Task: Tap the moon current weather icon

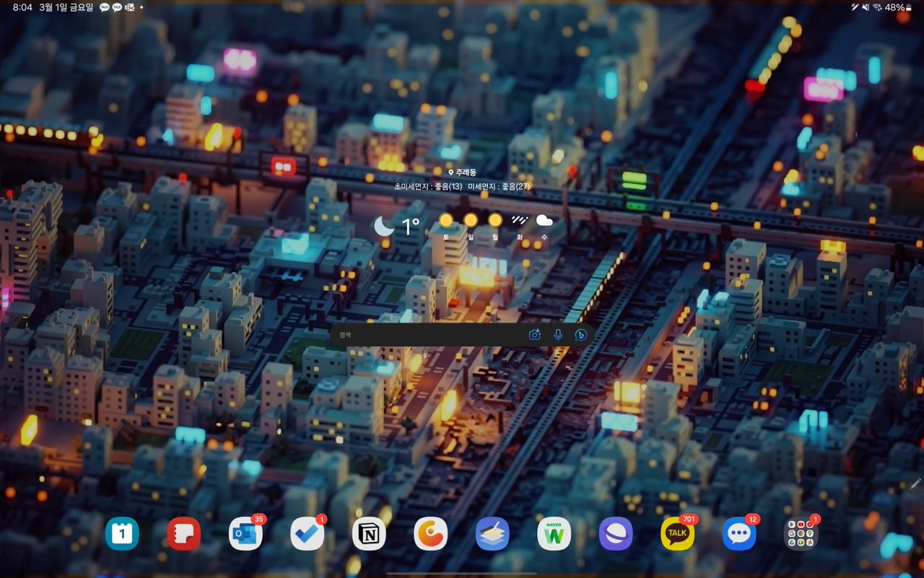Action: (384, 227)
